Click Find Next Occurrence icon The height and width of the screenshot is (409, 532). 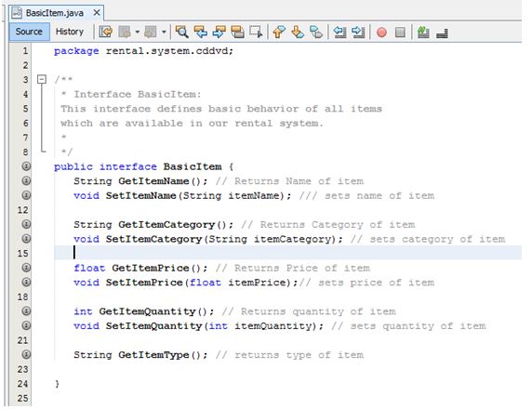point(219,32)
